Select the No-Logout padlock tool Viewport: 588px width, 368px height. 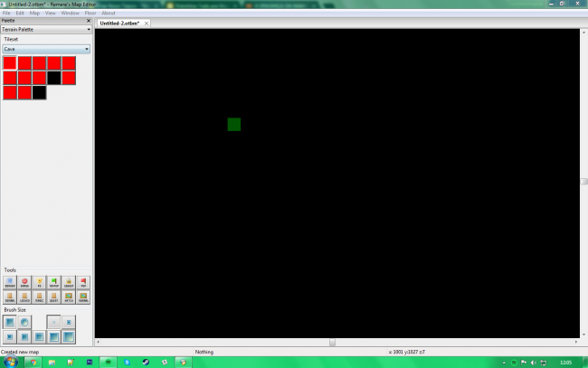68,282
